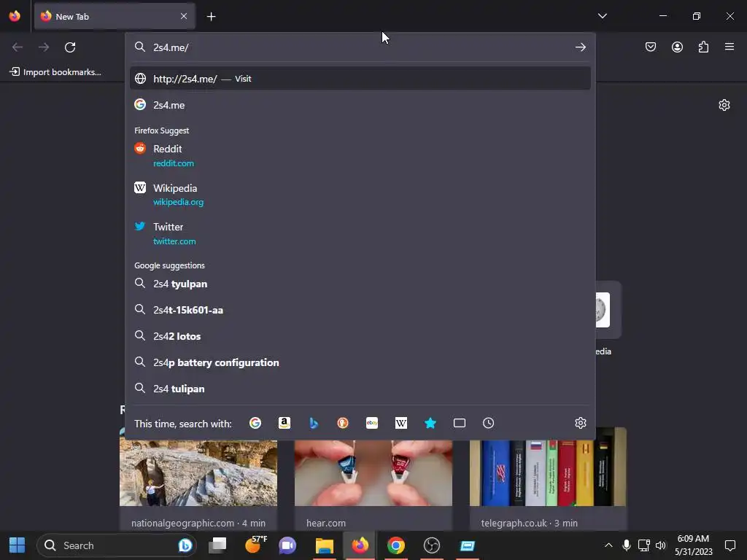Choose suggestion 2s4t-15k601-aa
Image resolution: width=747 pixels, height=560 pixels.
click(360, 310)
